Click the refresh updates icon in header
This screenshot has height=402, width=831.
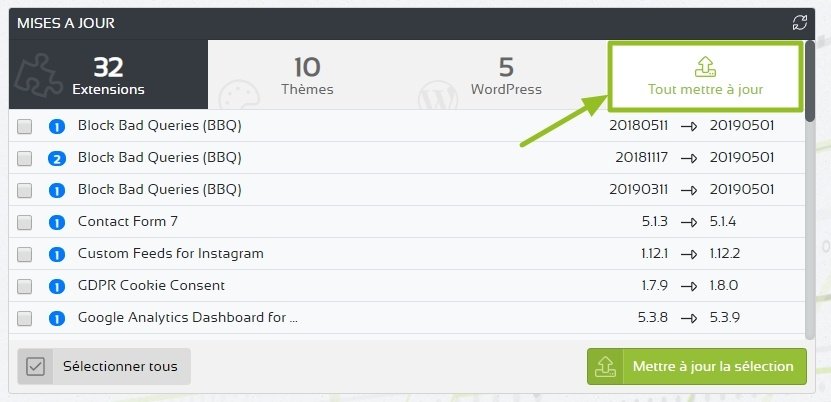pyautogui.click(x=799, y=22)
